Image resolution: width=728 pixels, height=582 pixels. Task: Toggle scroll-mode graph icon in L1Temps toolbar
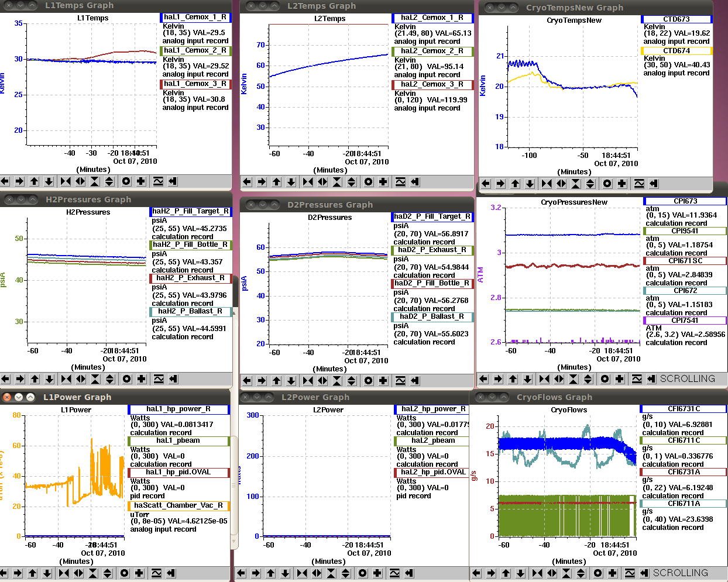(x=158, y=181)
